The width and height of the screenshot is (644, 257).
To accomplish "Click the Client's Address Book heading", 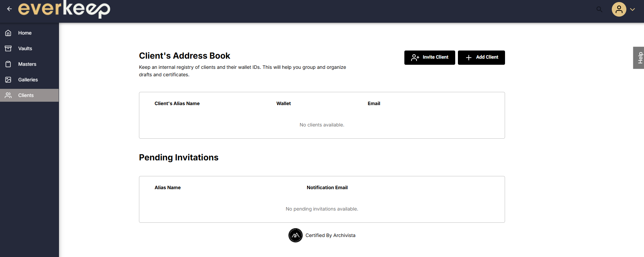I will [184, 56].
